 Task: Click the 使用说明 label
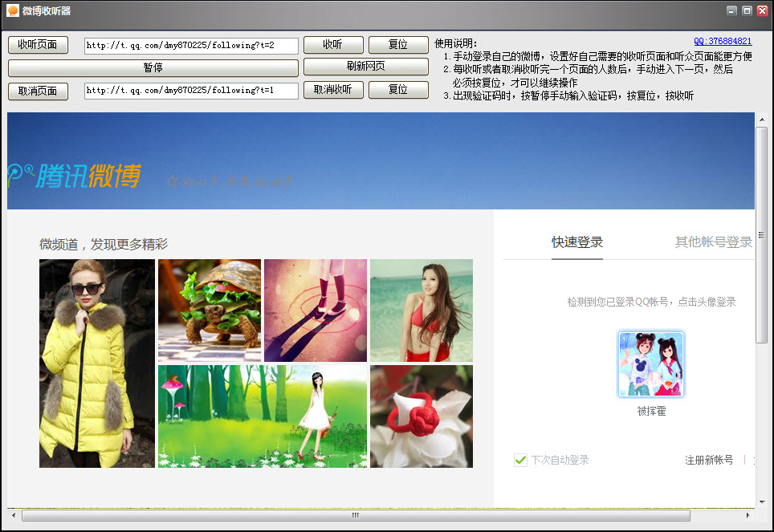(455, 43)
